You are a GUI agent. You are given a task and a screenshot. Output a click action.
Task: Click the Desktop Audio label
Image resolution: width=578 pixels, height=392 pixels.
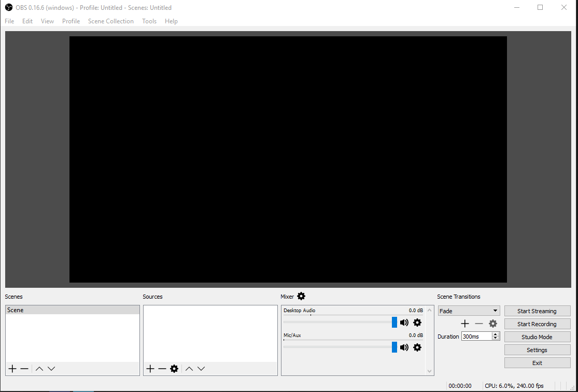click(x=299, y=311)
